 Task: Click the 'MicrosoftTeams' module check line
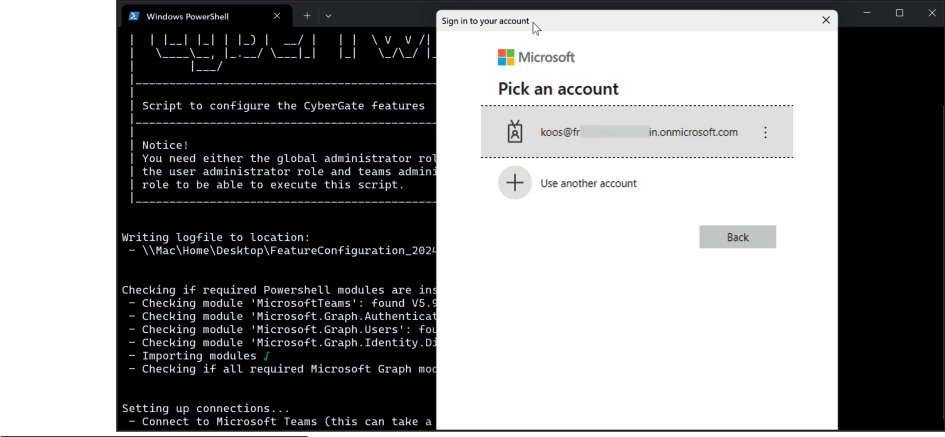pyautogui.click(x=282, y=303)
